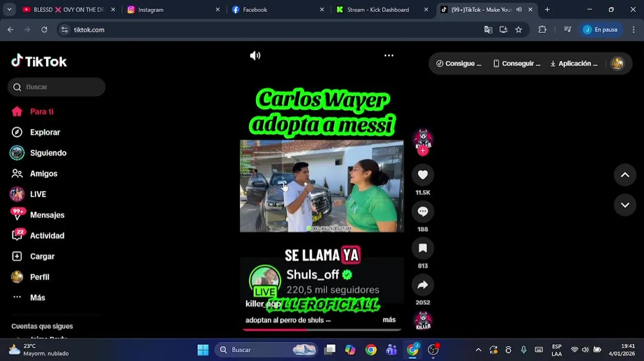The height and width of the screenshot is (361, 644).
Task: Open Chrome tab search dropdown
Action: pyautogui.click(x=9, y=10)
